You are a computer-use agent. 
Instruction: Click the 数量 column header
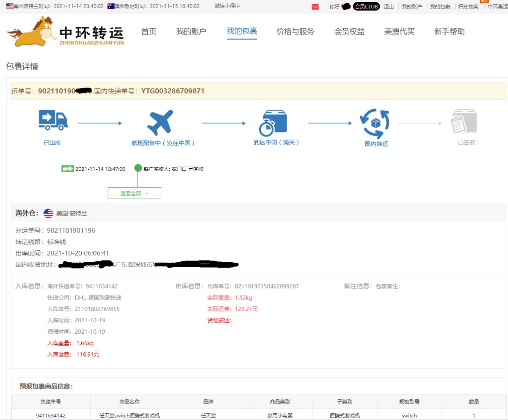[x=474, y=402]
